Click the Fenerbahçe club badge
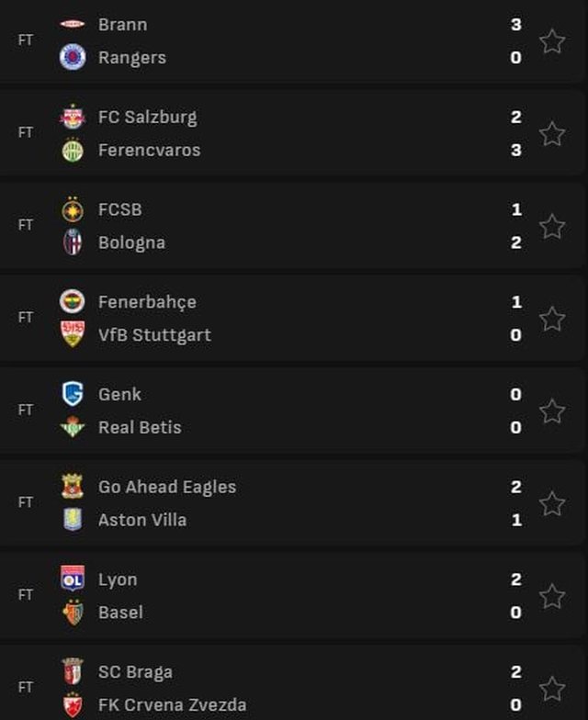588x720 pixels. [x=73, y=301]
